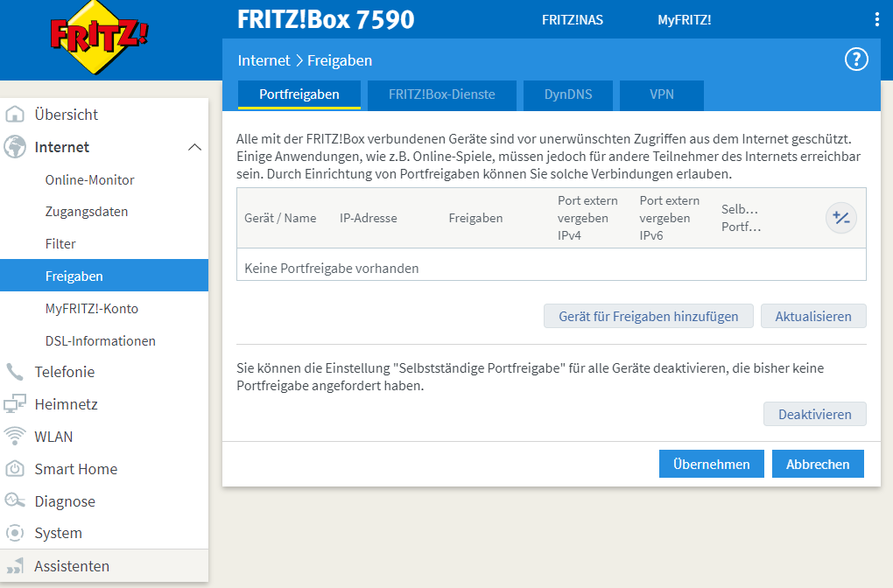This screenshot has width=893, height=588.
Task: Click the Internet globe icon
Action: [x=15, y=147]
